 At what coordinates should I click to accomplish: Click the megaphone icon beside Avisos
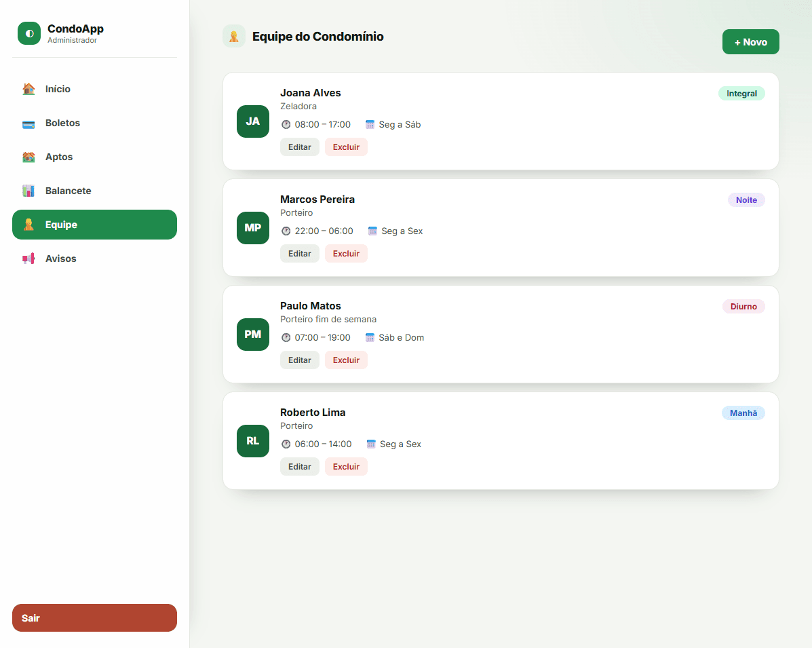coord(28,259)
